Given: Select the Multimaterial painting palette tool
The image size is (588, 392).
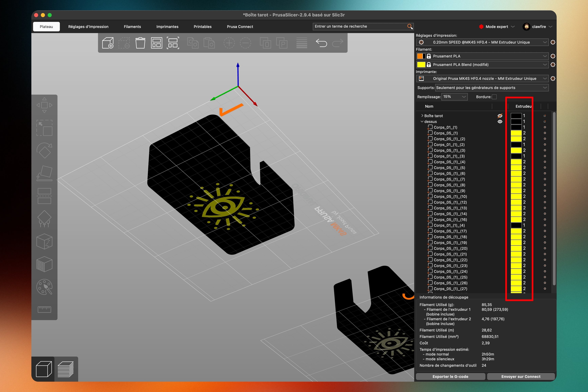Looking at the screenshot, I should click(x=44, y=287).
